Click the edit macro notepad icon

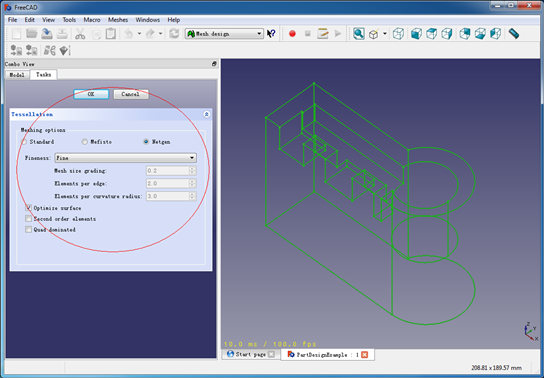click(322, 34)
